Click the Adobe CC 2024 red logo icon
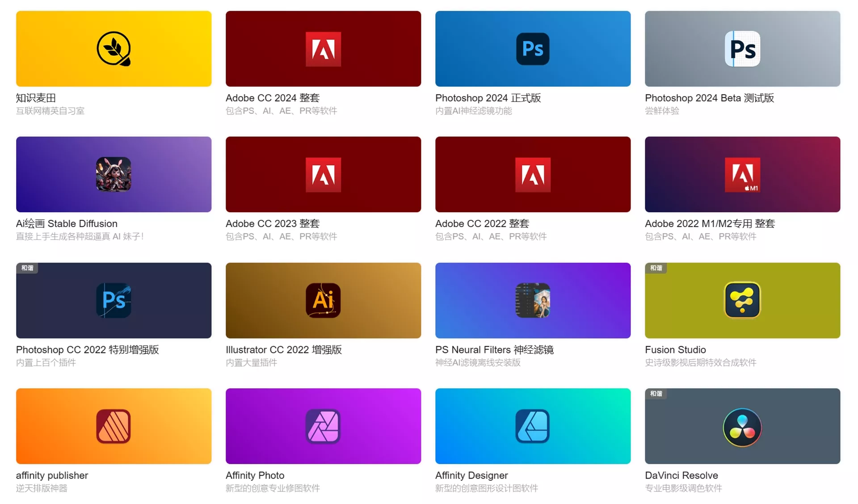858x504 pixels. pyautogui.click(x=323, y=49)
